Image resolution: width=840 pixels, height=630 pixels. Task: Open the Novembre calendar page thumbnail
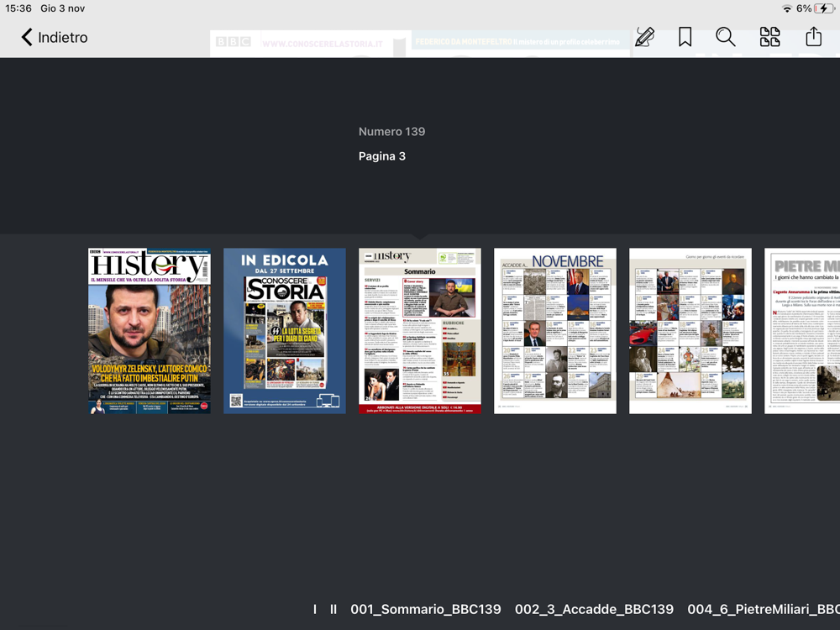pos(555,330)
